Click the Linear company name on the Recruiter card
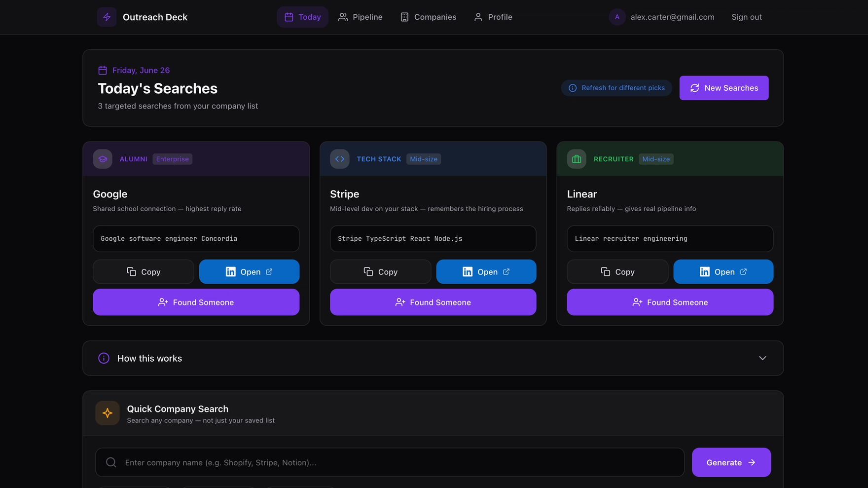The width and height of the screenshot is (868, 488). click(582, 194)
